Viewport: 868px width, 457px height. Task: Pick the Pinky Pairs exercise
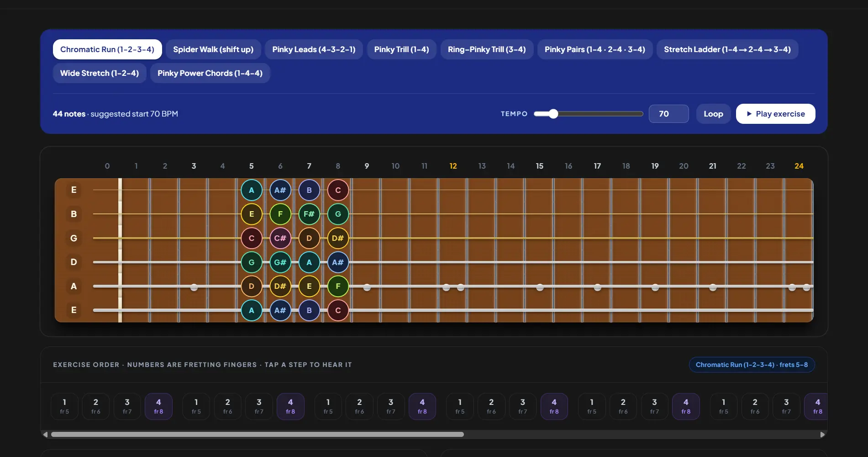pos(595,49)
